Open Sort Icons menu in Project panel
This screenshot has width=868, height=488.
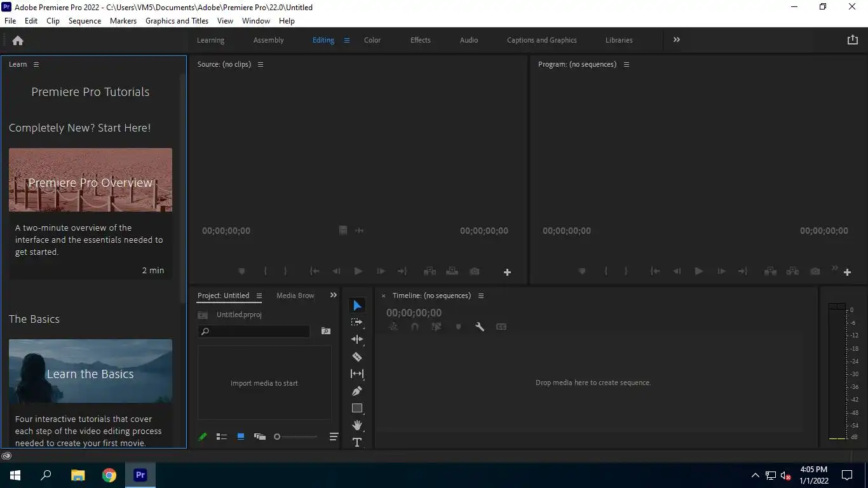334,437
